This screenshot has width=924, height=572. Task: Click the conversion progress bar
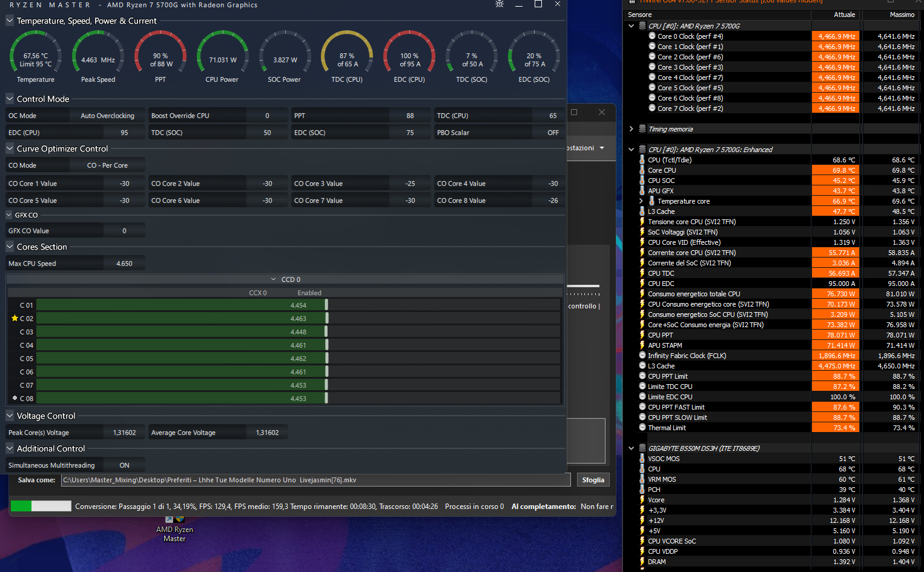click(41, 506)
